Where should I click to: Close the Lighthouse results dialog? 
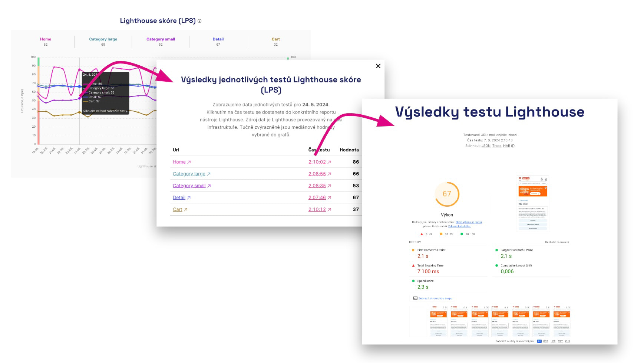tap(378, 66)
